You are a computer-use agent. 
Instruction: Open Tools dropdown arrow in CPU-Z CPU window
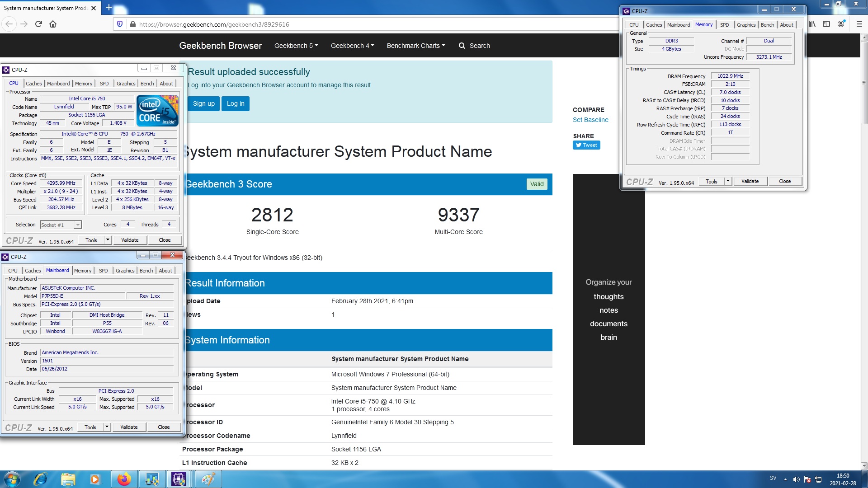[108, 240]
